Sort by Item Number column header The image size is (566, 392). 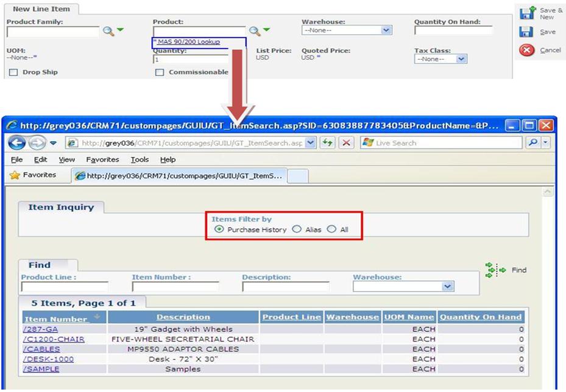point(56,319)
